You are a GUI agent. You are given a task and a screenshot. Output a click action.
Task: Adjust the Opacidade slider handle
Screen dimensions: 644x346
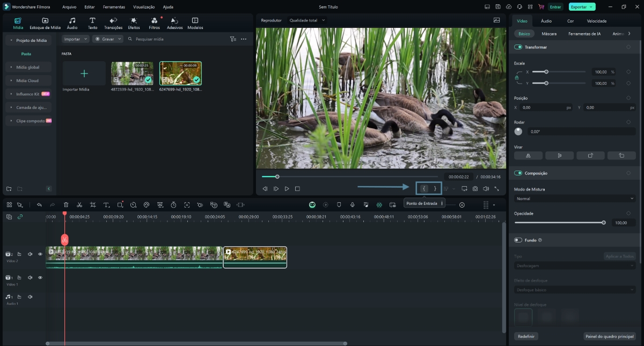pos(604,223)
